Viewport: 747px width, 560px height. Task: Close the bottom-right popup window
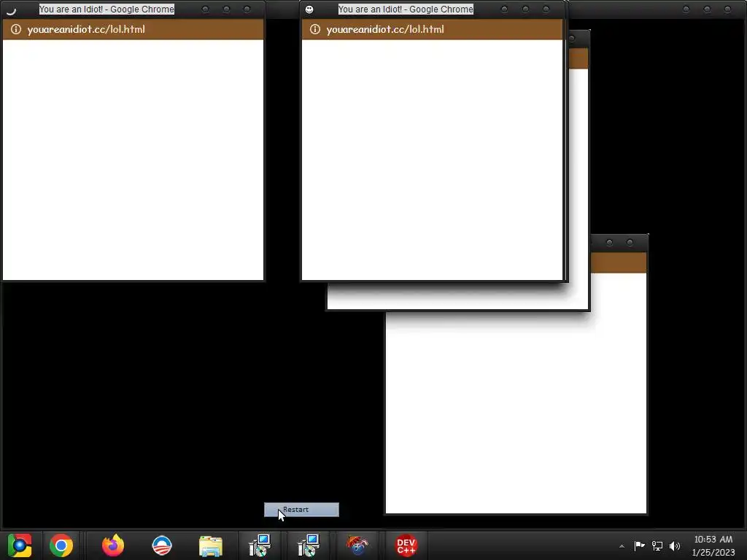630,242
